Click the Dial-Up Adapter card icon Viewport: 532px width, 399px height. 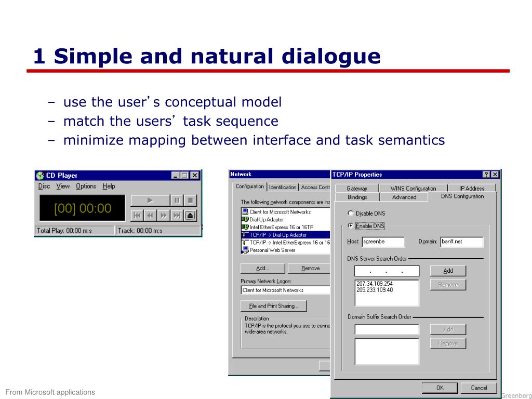245,220
